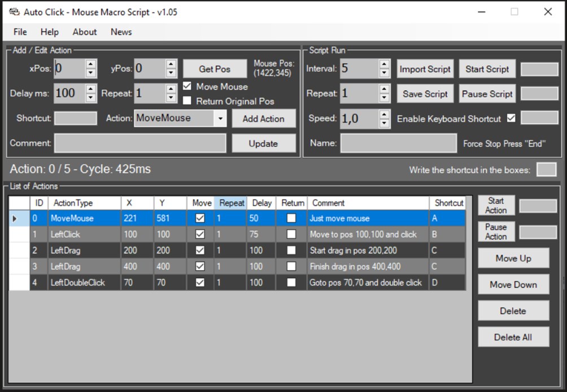Open the Help menu
This screenshot has height=392, width=567.
(49, 32)
